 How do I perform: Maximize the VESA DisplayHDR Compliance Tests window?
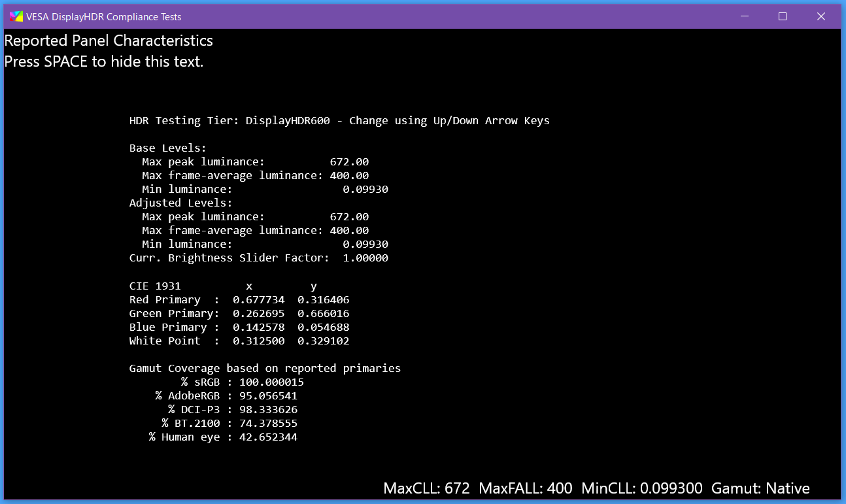click(x=783, y=16)
